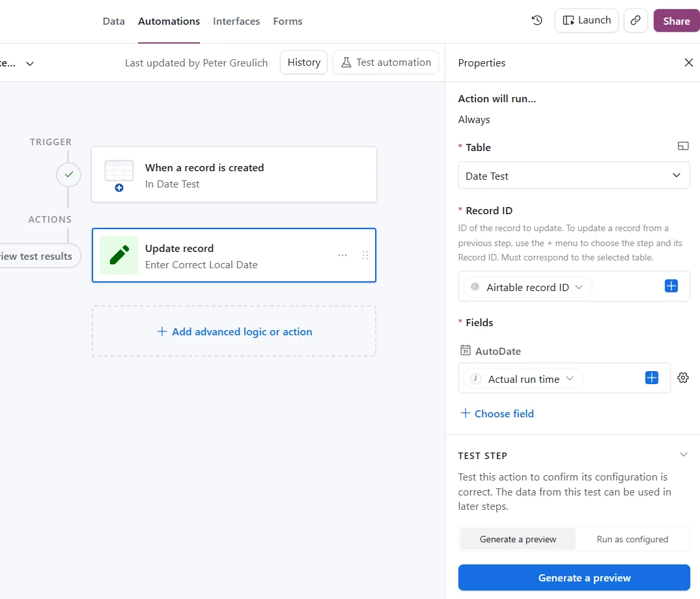Click the blue Generate a preview button
The height and width of the screenshot is (599, 700).
(x=574, y=578)
